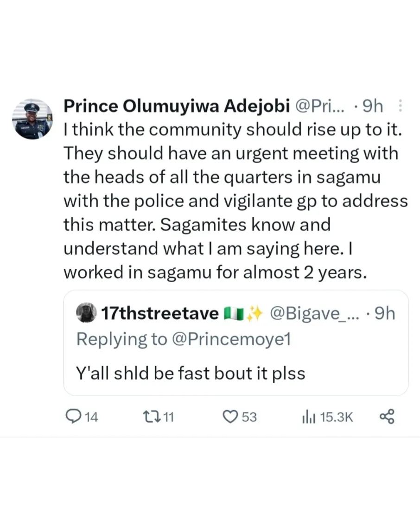Image resolution: width=420 pixels, height=525 pixels.
Task: Click the quoted tweet's 9h timestamp
Action: click(383, 314)
